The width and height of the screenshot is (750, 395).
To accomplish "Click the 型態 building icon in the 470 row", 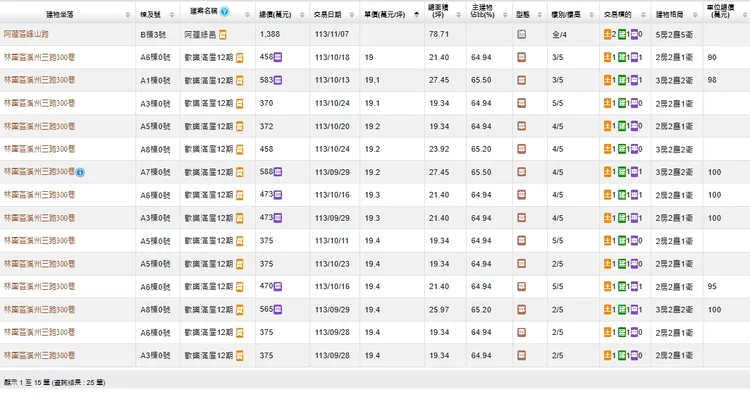I will click(x=521, y=286).
